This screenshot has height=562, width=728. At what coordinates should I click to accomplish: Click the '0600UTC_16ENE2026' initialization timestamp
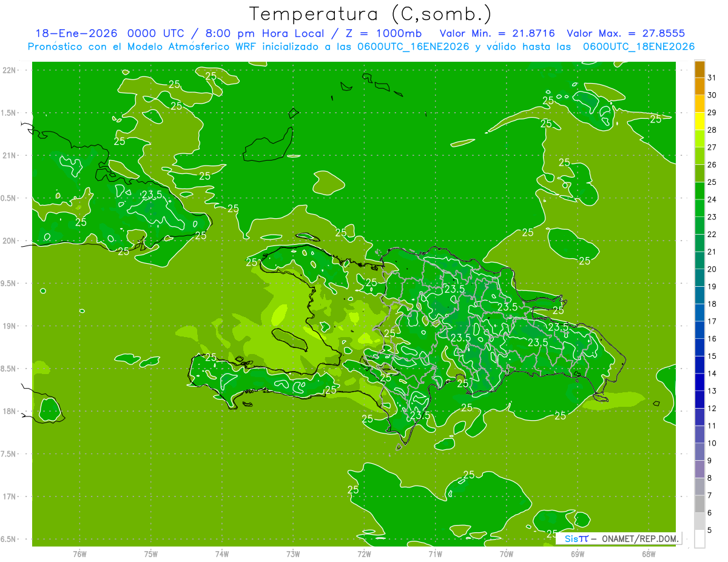(413, 47)
